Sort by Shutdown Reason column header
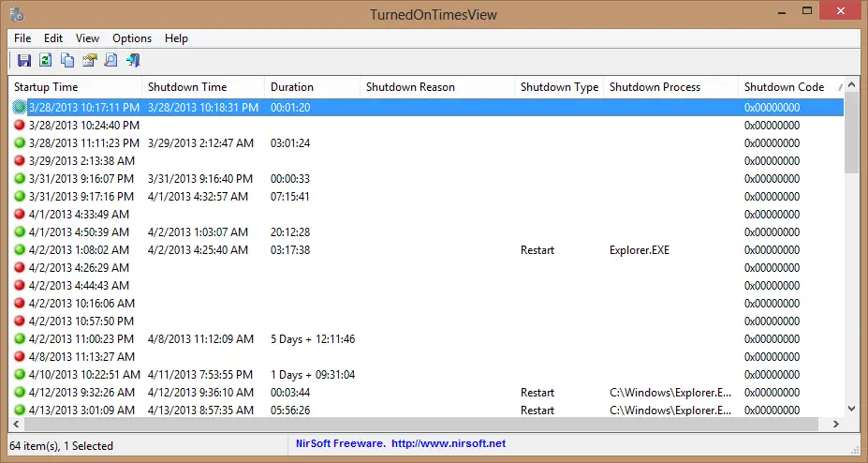The image size is (868, 463). click(437, 87)
